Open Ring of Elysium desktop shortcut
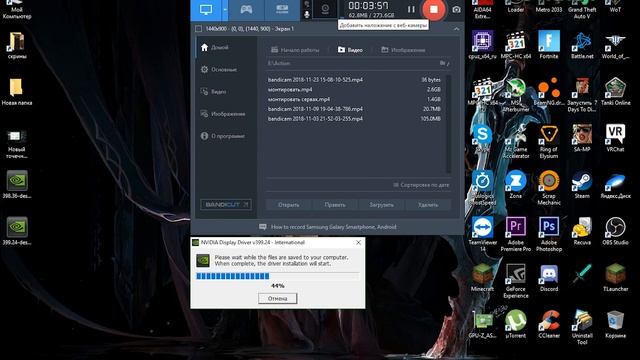Viewport: 640px width, 360px height. click(x=549, y=142)
